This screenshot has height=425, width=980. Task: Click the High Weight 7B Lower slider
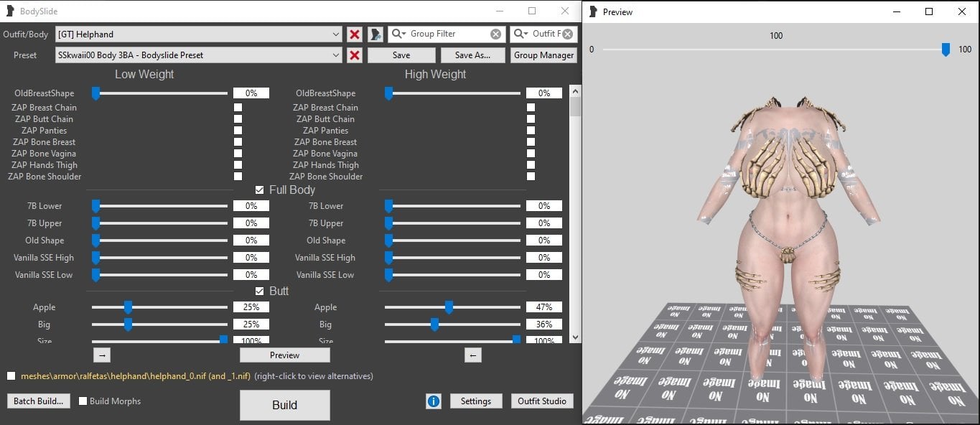[x=452, y=206]
